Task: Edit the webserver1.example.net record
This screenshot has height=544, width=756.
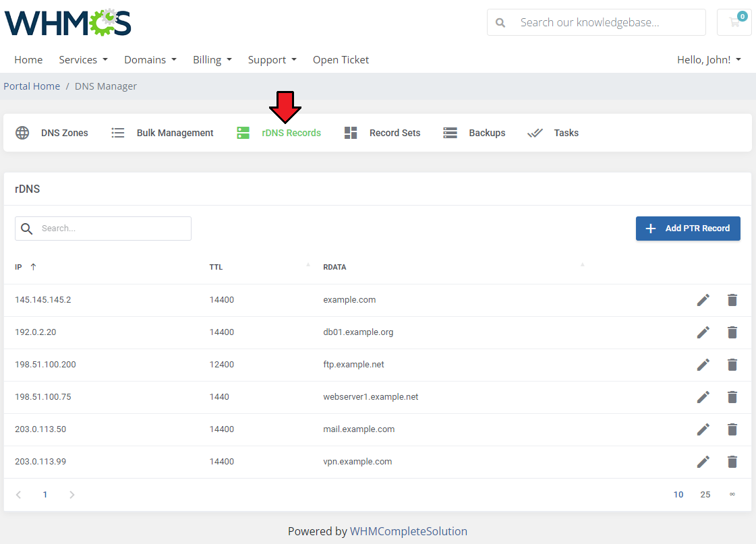Action: click(703, 396)
